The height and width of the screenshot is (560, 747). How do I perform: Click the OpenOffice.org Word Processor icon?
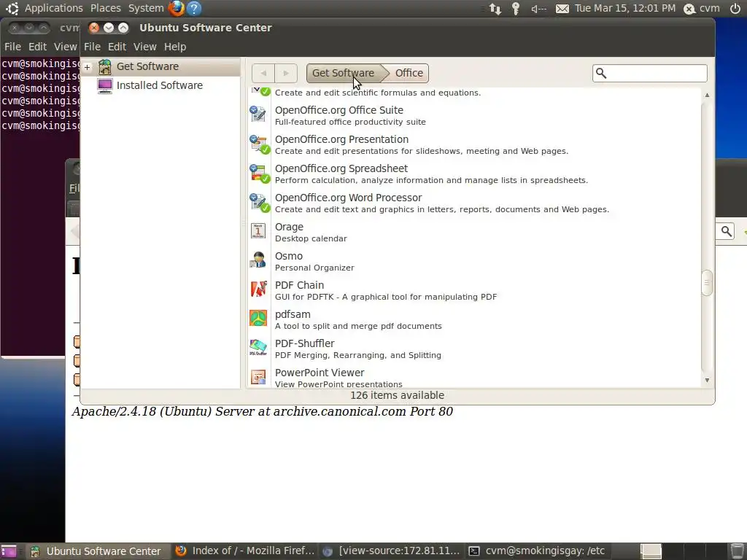(x=259, y=203)
